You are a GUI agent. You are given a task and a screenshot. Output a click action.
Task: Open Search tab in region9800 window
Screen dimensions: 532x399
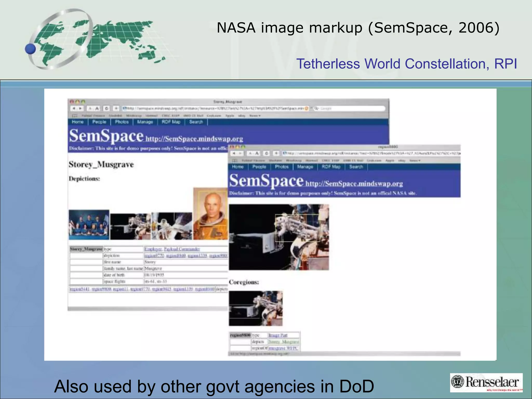point(356,167)
